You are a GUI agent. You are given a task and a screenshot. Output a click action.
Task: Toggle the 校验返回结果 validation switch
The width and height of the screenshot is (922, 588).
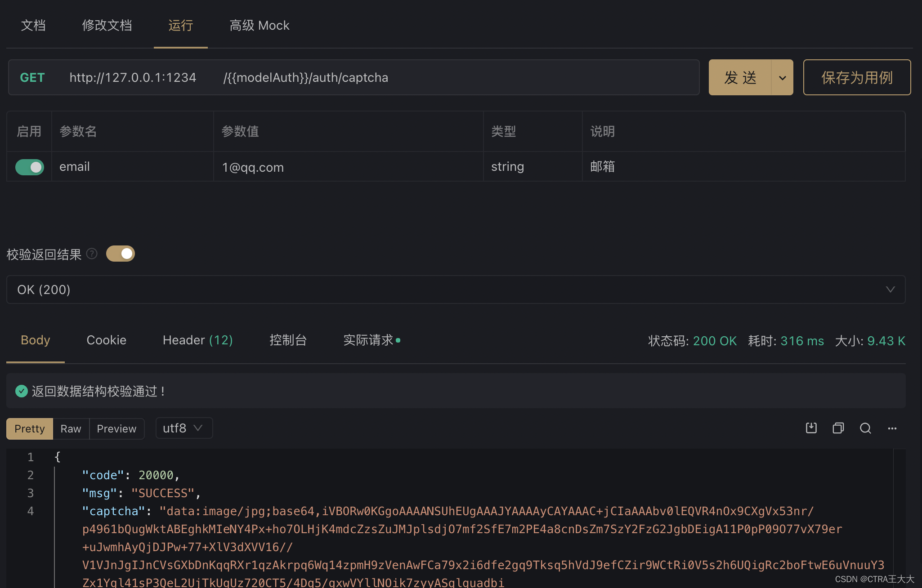pyautogui.click(x=121, y=254)
